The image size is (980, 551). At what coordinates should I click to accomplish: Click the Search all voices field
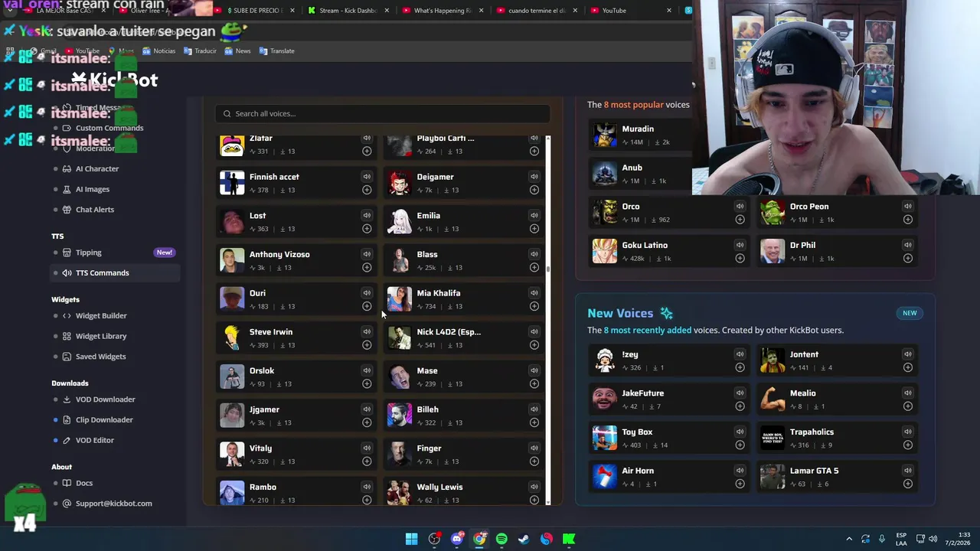(382, 113)
